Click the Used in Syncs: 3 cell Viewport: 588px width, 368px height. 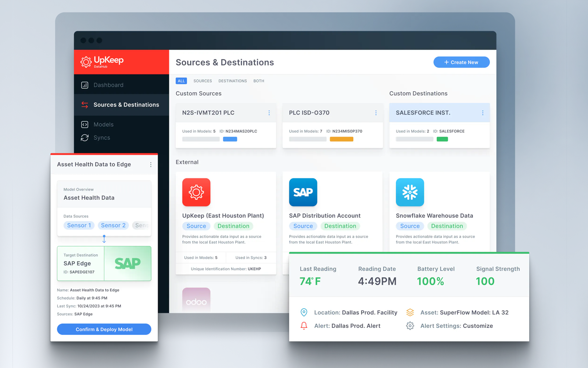coord(251,258)
